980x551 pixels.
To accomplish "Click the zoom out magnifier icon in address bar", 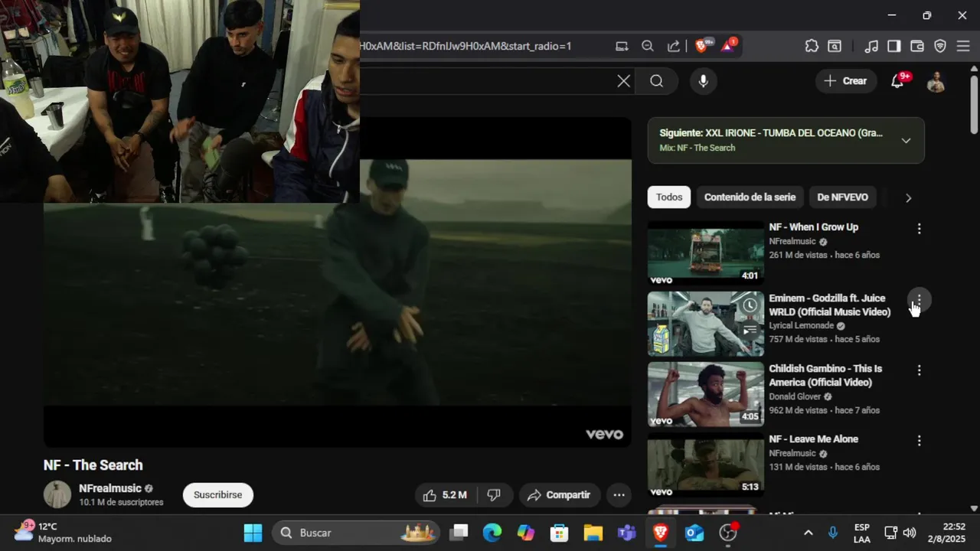I will (648, 46).
